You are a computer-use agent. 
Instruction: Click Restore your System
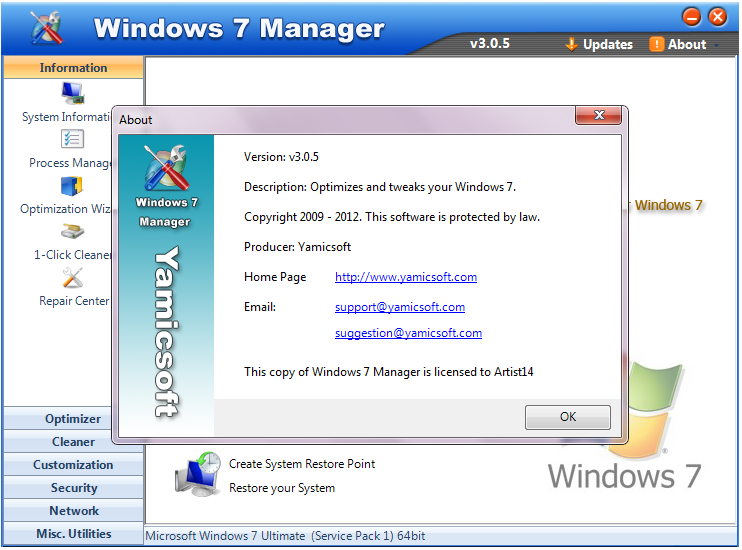pyautogui.click(x=282, y=488)
